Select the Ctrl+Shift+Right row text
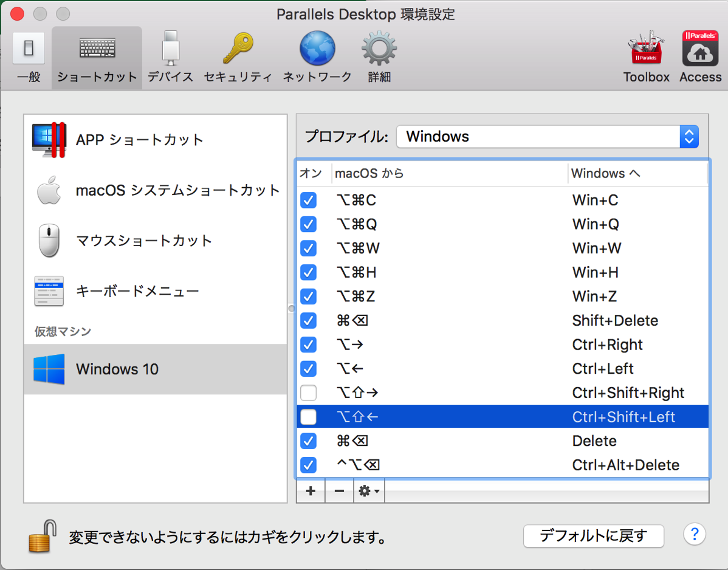This screenshot has width=728, height=570. [628, 393]
